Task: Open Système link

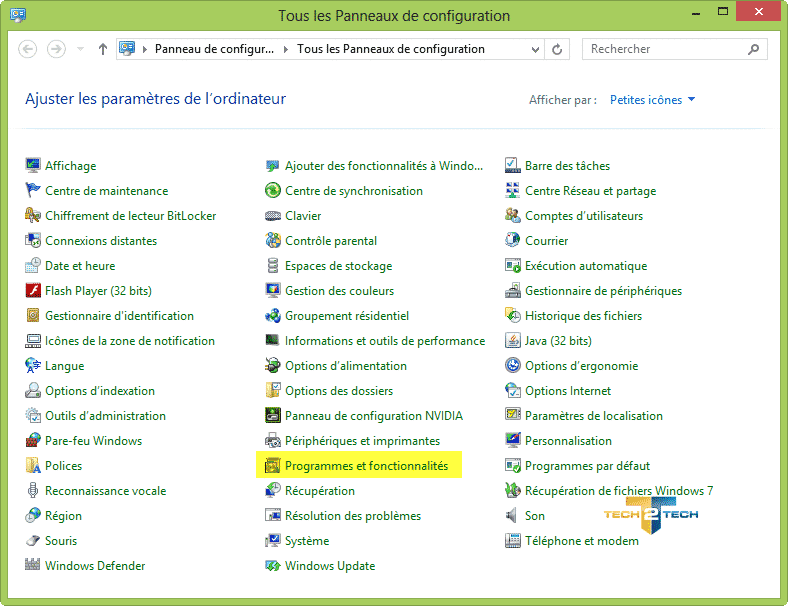Action: (x=307, y=541)
